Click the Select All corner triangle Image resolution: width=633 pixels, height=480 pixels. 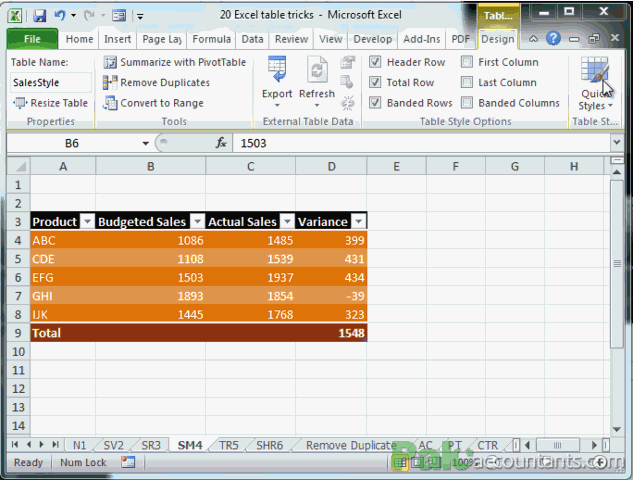pyautogui.click(x=19, y=166)
